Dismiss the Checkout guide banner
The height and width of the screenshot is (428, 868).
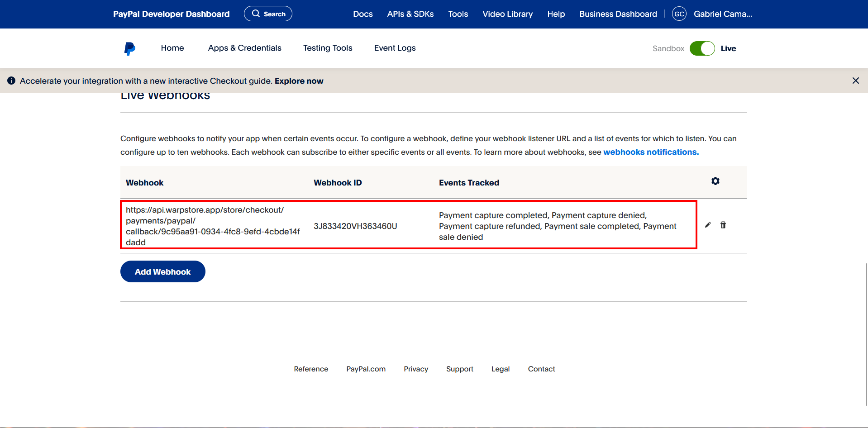(855, 81)
